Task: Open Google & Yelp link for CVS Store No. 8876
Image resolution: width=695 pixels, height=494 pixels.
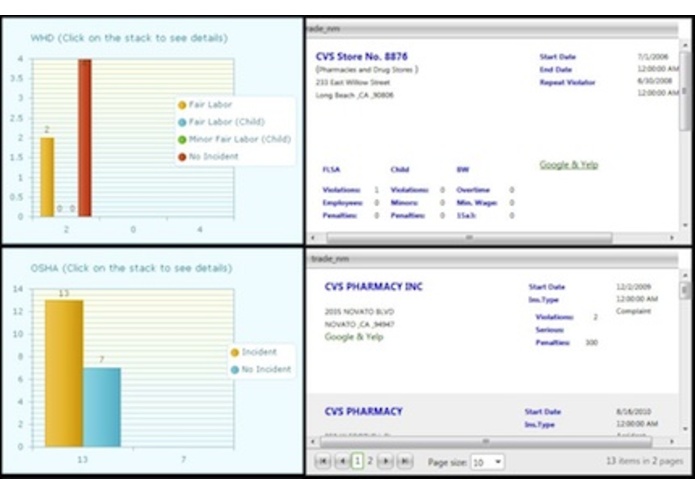Action: click(x=569, y=165)
